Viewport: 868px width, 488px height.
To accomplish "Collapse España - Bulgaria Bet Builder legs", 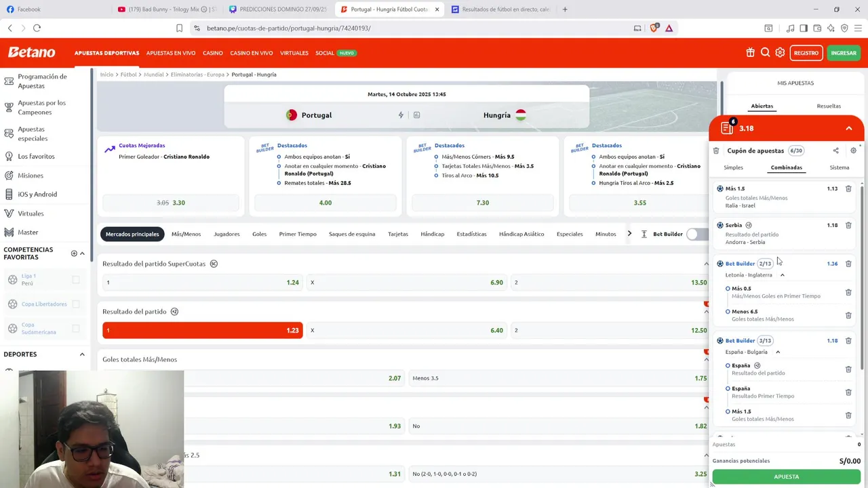I will coord(778,352).
